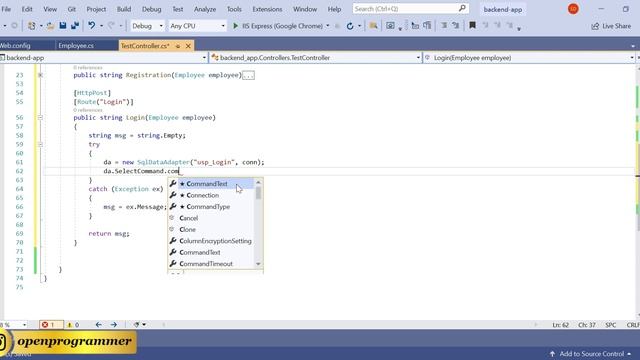Image resolution: width=640 pixels, height=360 pixels.
Task: Click the error count indicator
Action: [50, 325]
